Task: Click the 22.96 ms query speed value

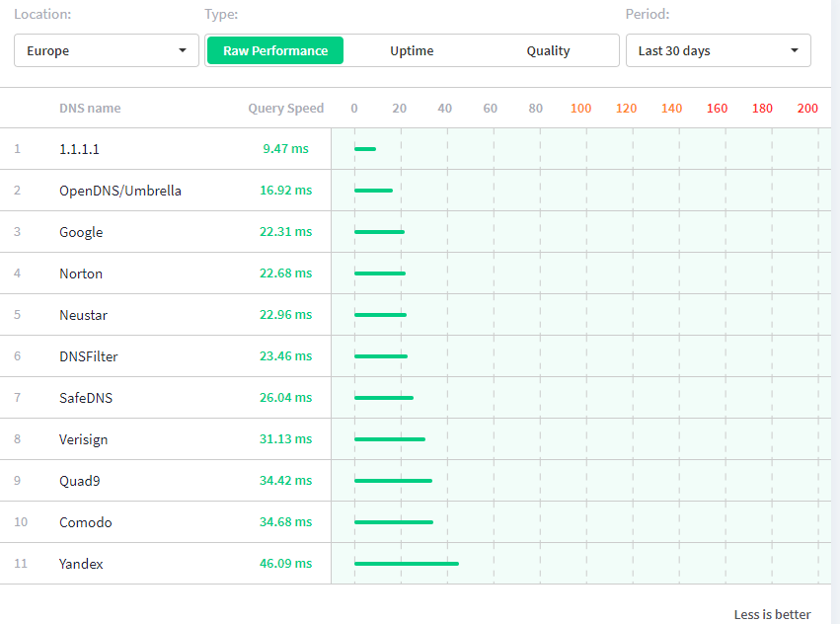Action: click(285, 315)
